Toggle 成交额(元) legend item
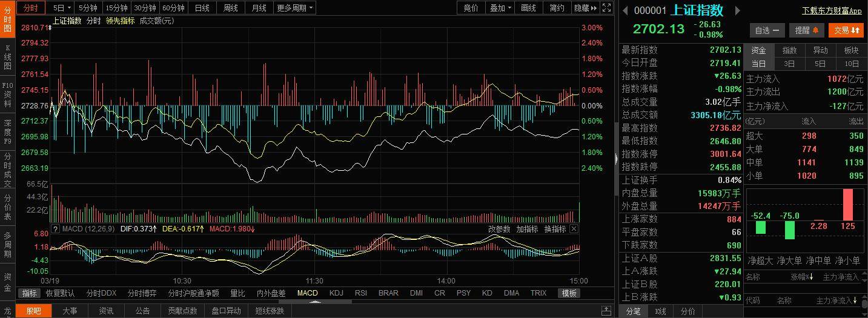 (x=156, y=21)
